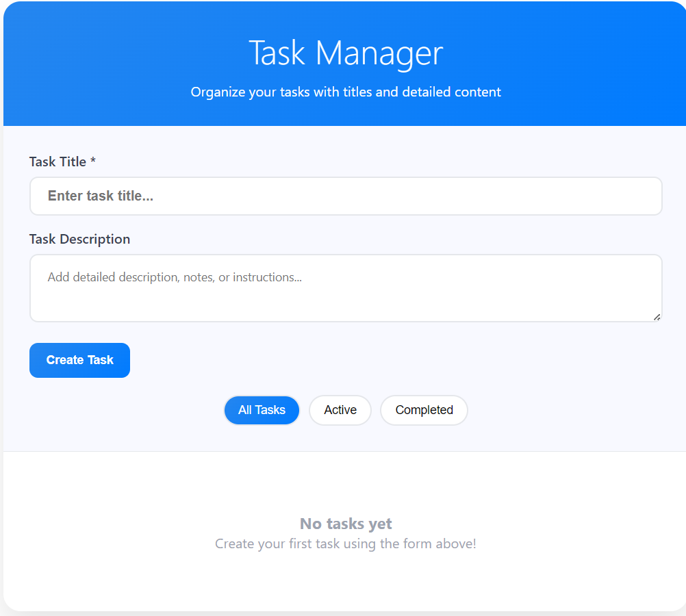Viewport: 686px width, 616px height.
Task: Click the 'Create your first task' hint text
Action: click(345, 544)
